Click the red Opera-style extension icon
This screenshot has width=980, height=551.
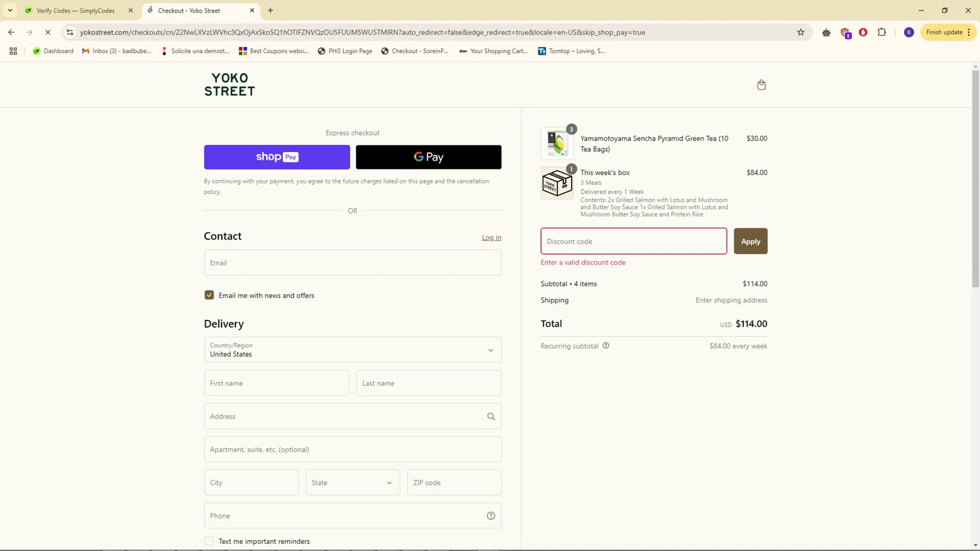(863, 32)
